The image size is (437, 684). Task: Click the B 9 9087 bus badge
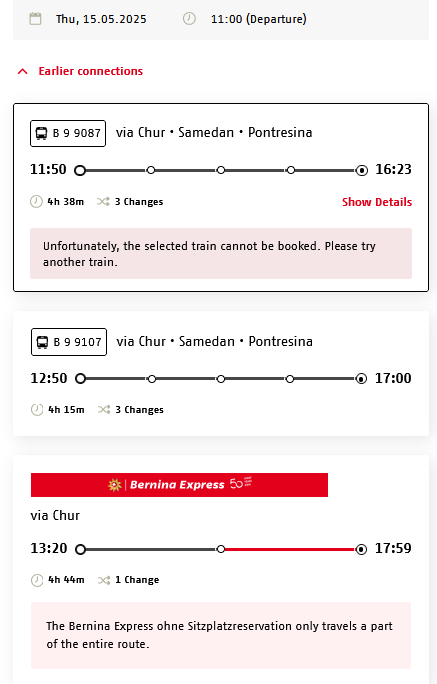(68, 133)
